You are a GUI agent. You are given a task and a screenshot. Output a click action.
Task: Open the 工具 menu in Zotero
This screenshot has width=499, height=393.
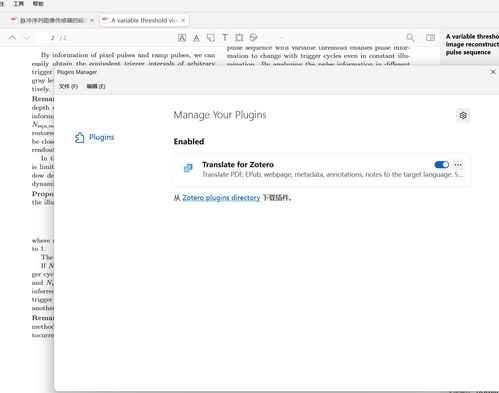(x=18, y=4)
